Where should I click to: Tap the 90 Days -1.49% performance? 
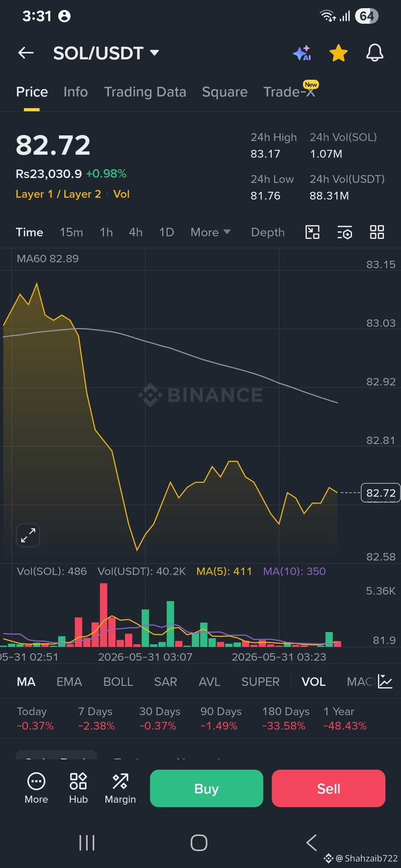tap(221, 719)
